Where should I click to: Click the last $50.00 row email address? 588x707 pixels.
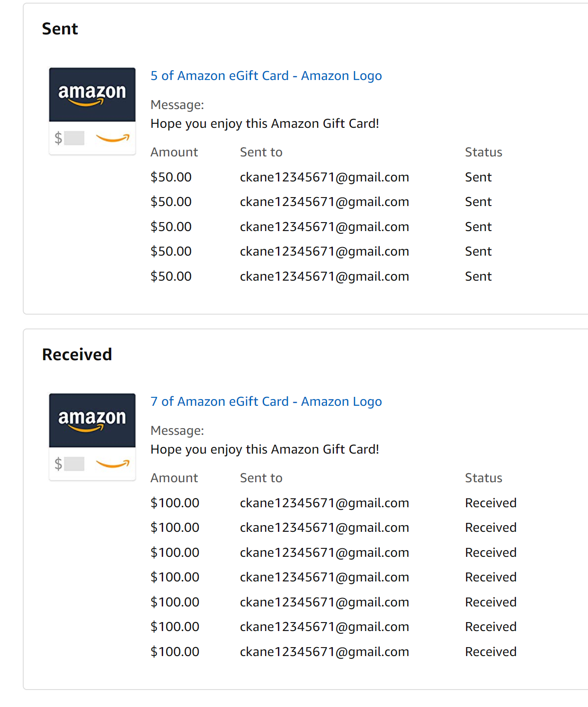click(324, 277)
